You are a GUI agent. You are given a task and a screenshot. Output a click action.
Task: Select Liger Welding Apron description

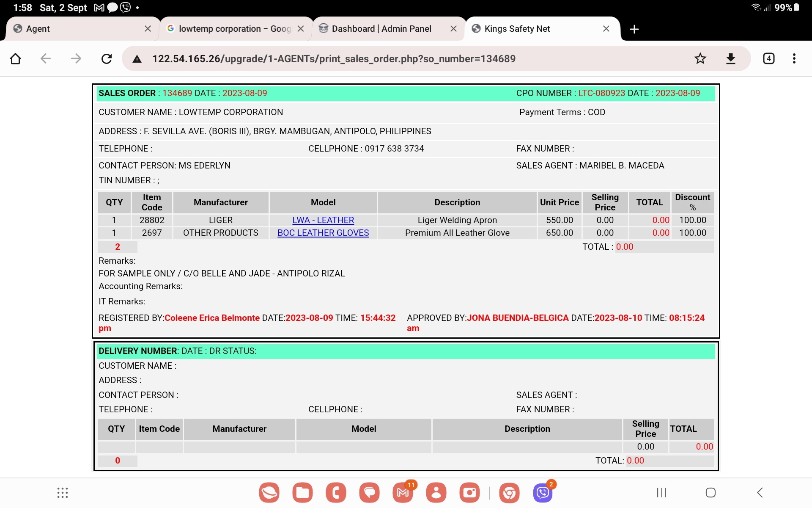coord(457,220)
